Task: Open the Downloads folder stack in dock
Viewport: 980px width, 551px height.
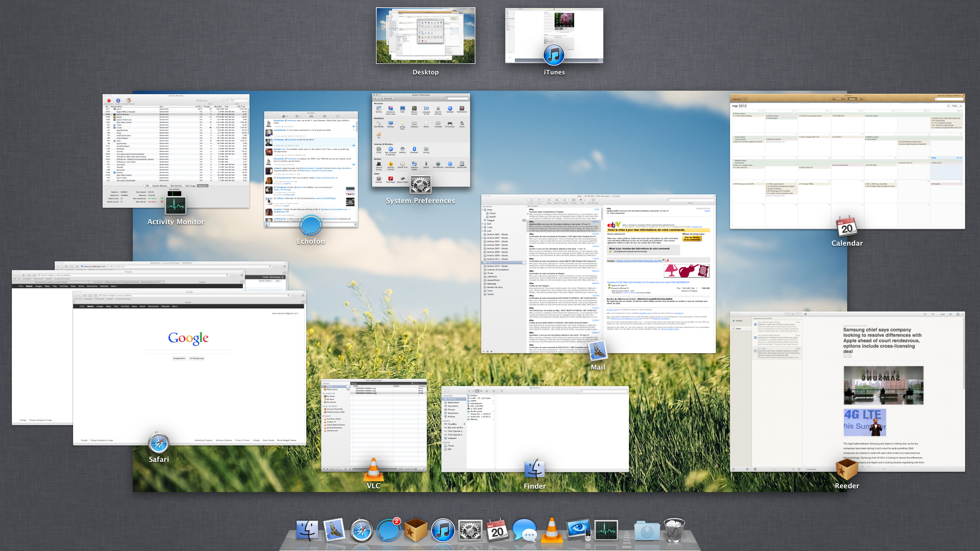Action: click(x=647, y=530)
